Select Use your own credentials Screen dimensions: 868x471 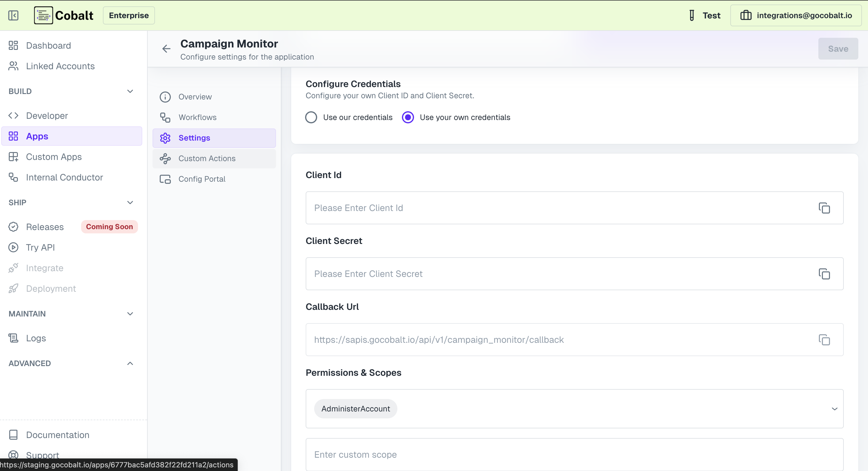click(408, 117)
